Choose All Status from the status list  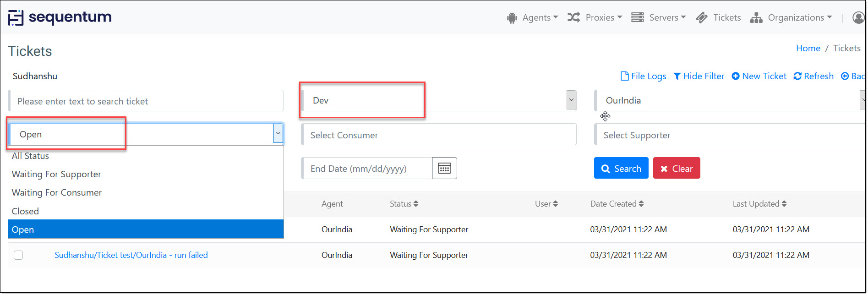point(146,156)
